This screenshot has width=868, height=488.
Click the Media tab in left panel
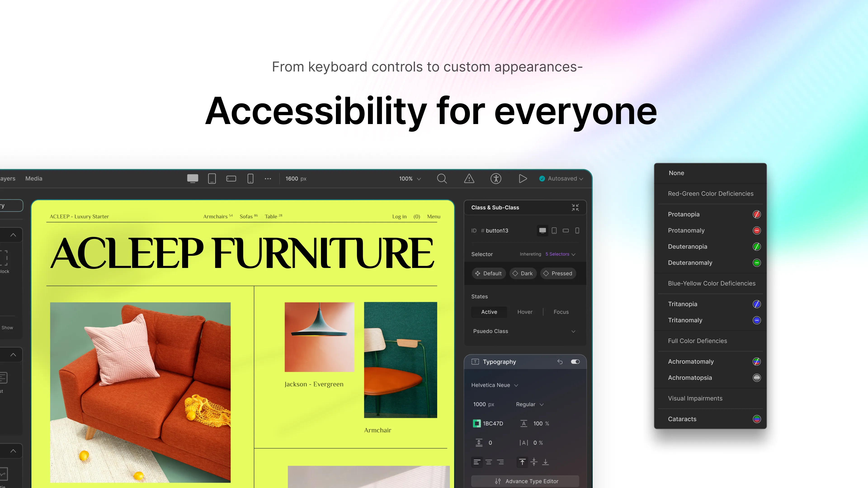tap(33, 178)
